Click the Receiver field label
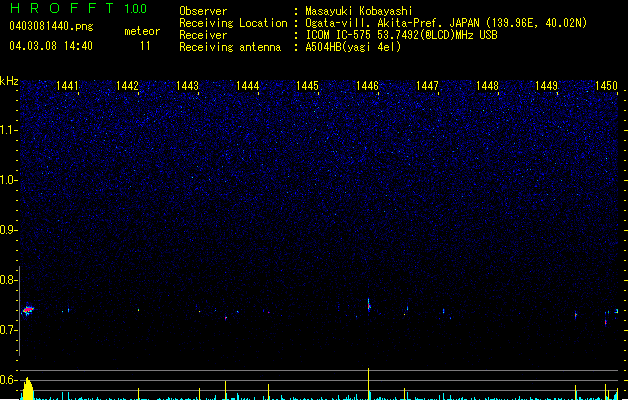This screenshot has height=400, width=629. pos(203,35)
